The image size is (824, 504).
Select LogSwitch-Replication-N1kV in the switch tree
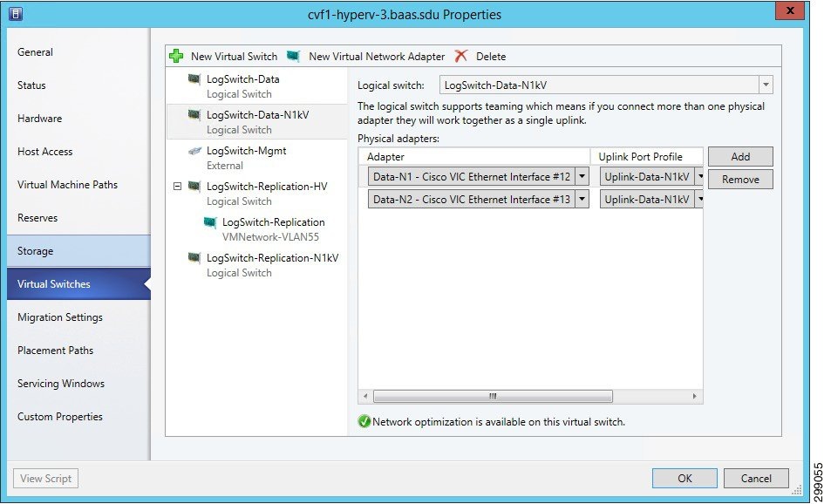pyautogui.click(x=256, y=265)
